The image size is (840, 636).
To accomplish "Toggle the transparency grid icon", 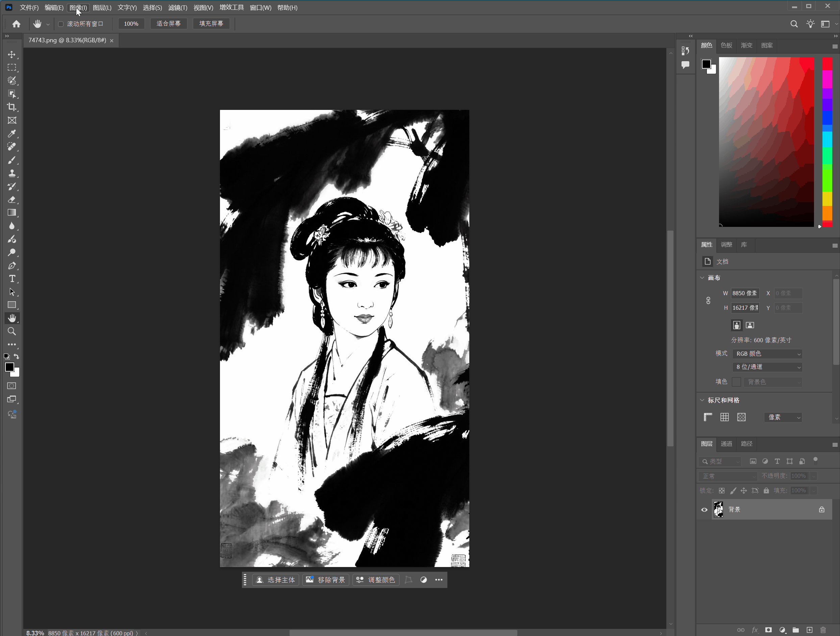I will pyautogui.click(x=741, y=417).
